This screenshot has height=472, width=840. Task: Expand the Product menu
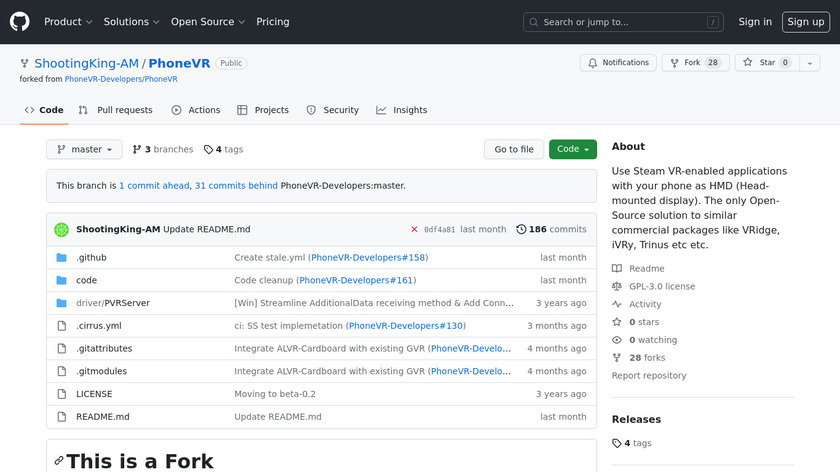click(68, 22)
